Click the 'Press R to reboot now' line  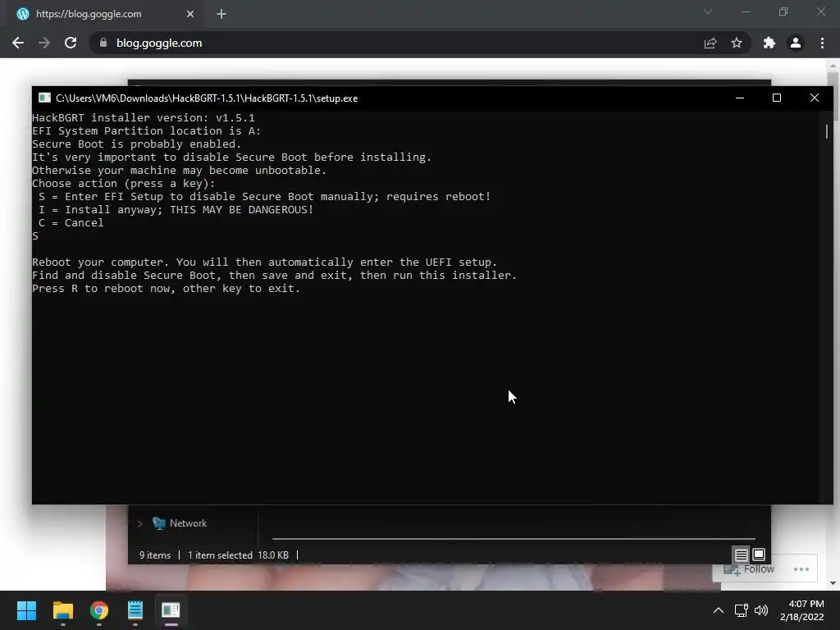tap(166, 288)
